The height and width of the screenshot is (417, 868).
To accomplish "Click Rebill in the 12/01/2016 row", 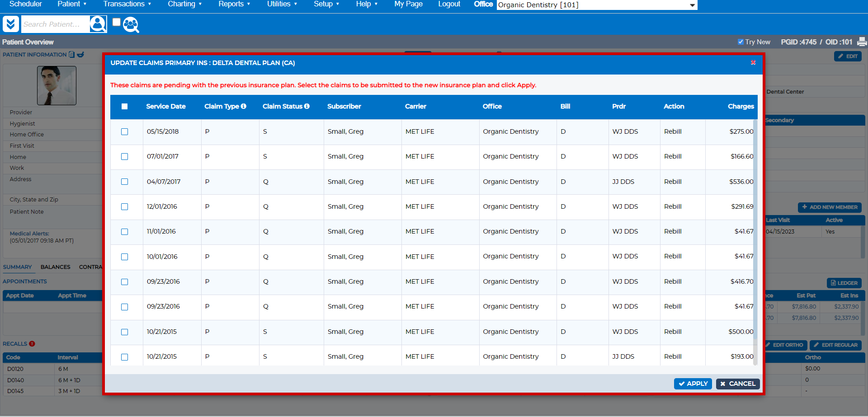I will [x=673, y=206].
